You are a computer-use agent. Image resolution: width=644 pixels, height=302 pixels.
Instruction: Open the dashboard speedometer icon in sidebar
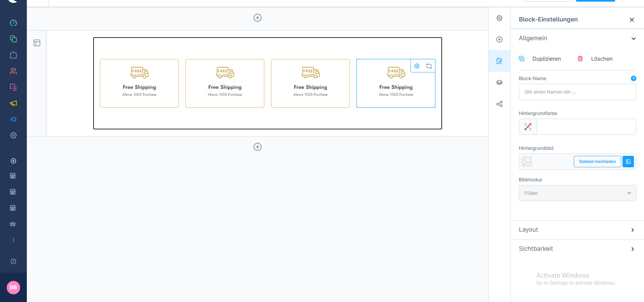coord(13,23)
